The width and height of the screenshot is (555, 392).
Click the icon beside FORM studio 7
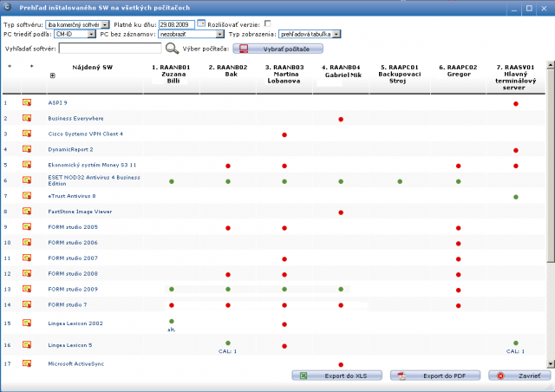coord(27,304)
